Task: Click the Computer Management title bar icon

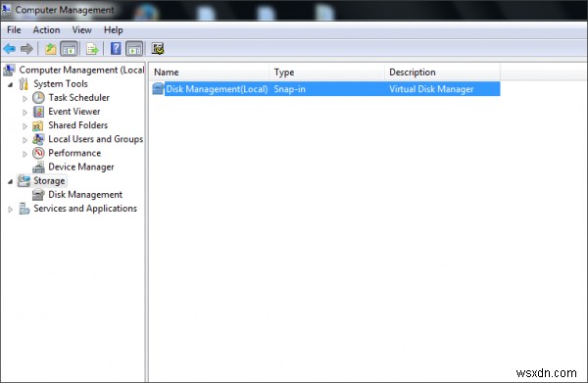Action: click(x=6, y=10)
